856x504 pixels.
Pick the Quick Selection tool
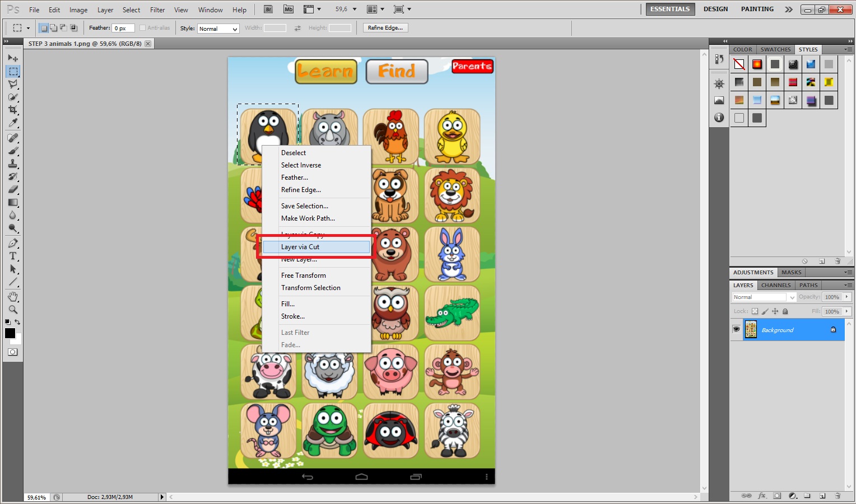(x=13, y=97)
